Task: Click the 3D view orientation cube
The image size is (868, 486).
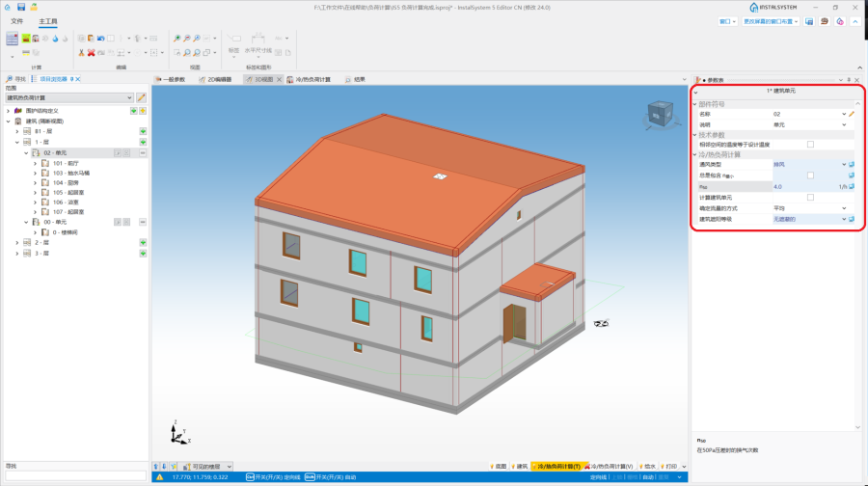Action: coord(661,115)
